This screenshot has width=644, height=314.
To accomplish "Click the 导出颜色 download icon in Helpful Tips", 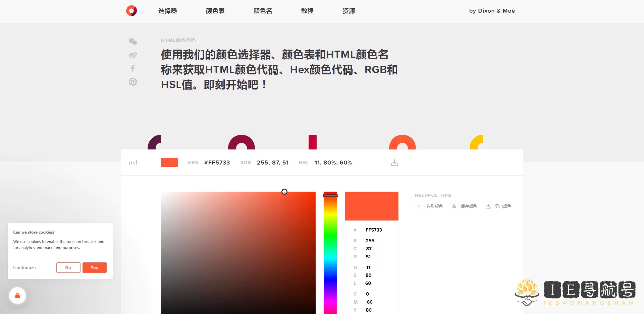I will (x=488, y=206).
